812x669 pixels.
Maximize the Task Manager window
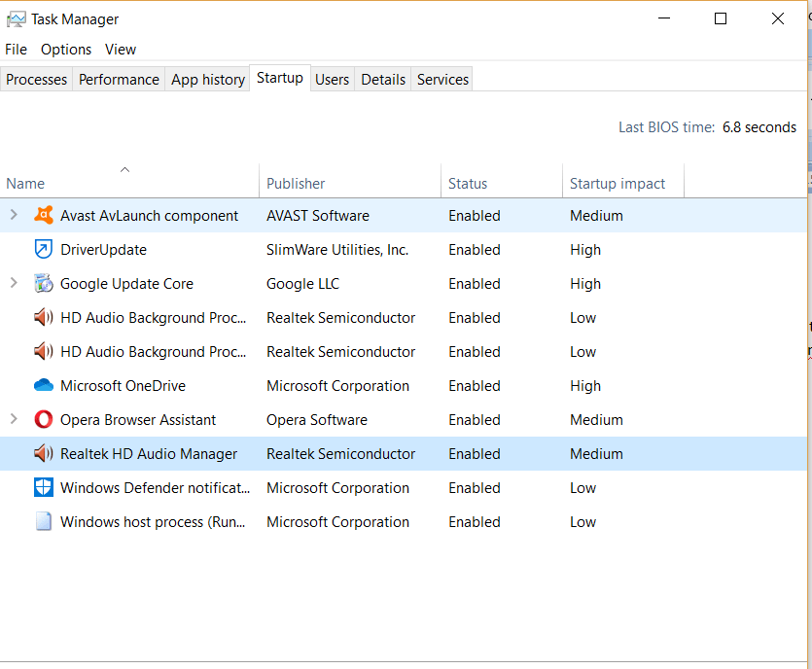pyautogui.click(x=721, y=18)
